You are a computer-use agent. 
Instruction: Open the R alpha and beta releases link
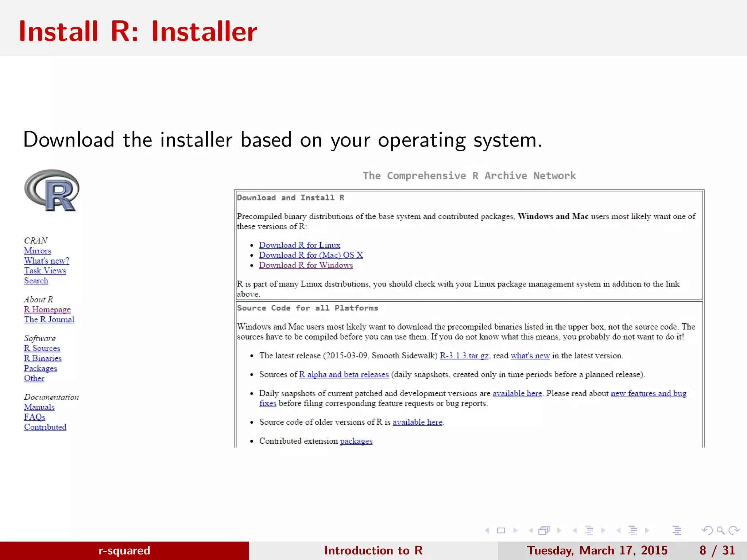pos(344,374)
